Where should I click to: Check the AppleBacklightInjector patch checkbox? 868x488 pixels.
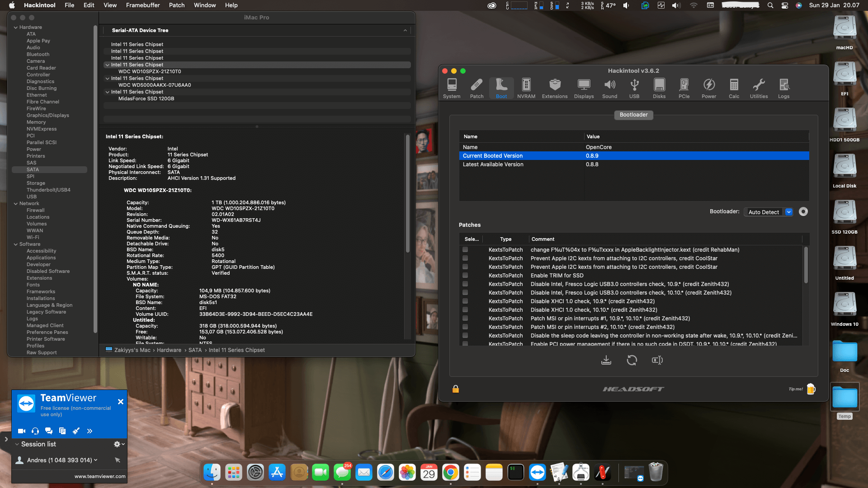465,249
